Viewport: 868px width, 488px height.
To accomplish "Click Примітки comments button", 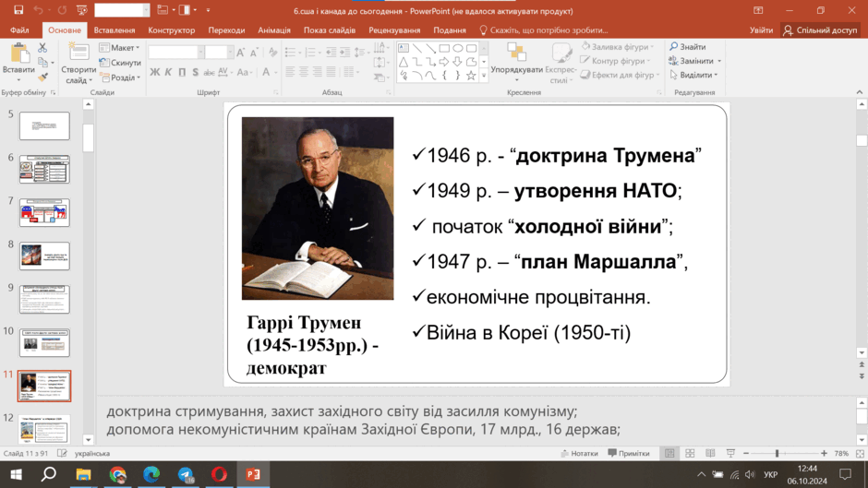I will click(x=629, y=453).
